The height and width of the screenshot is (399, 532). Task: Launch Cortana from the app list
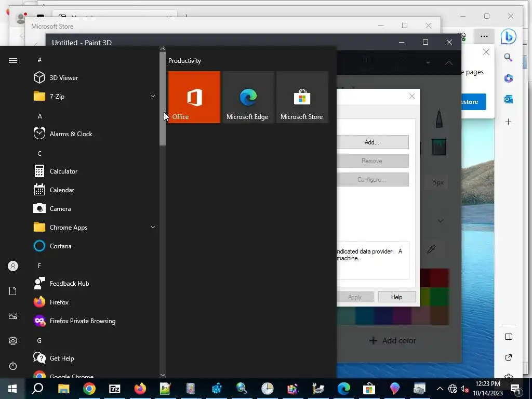(95, 246)
